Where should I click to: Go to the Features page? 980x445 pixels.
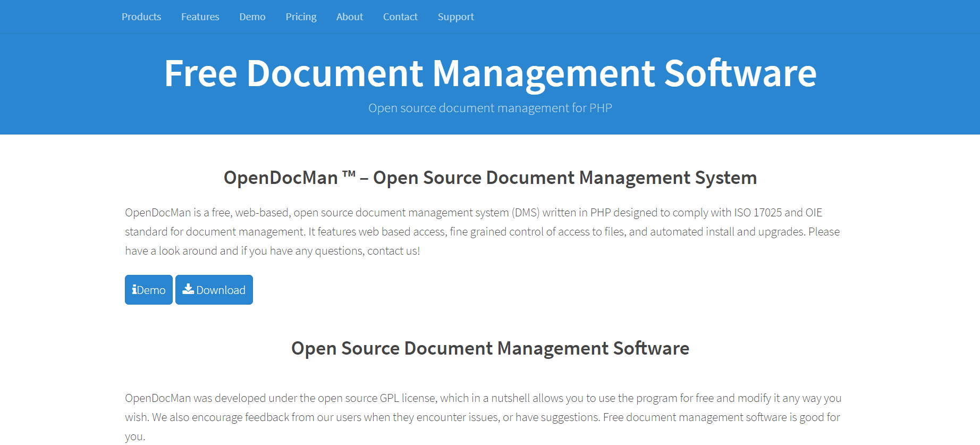pos(200,17)
